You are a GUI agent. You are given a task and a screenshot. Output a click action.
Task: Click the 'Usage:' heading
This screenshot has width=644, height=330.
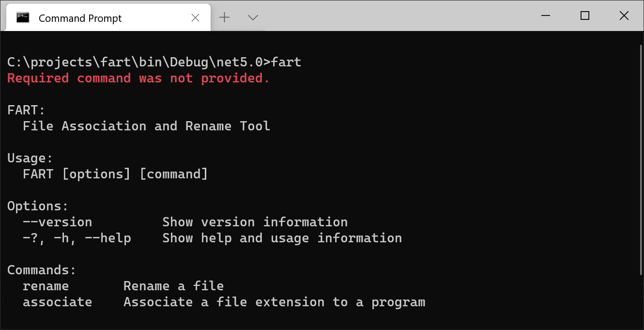[30, 158]
